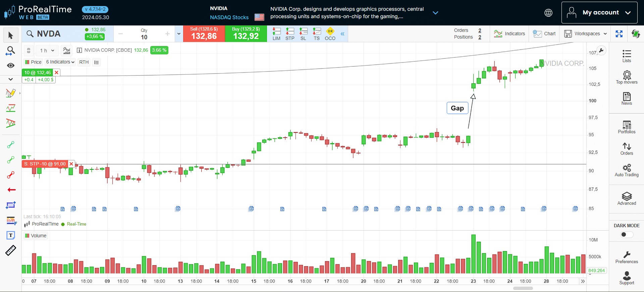Select the first green segment line tool
Viewport: 644px width, 292px height.
pyautogui.click(x=11, y=145)
